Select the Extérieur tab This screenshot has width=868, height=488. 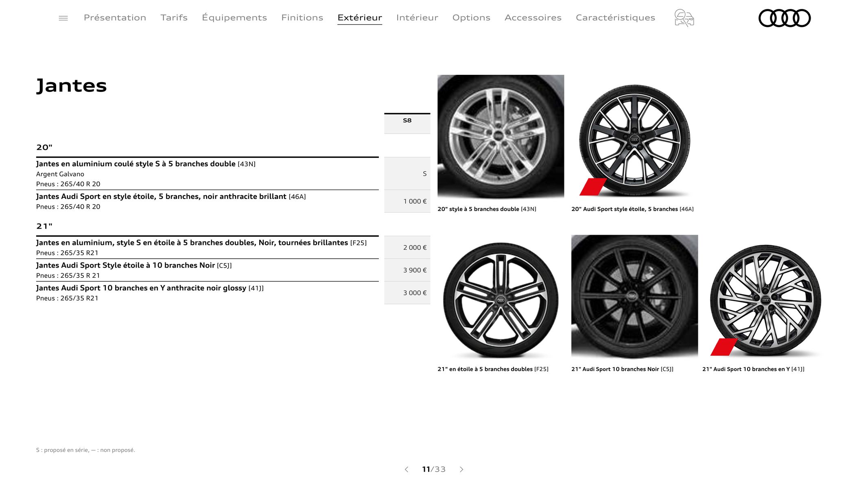tap(360, 17)
